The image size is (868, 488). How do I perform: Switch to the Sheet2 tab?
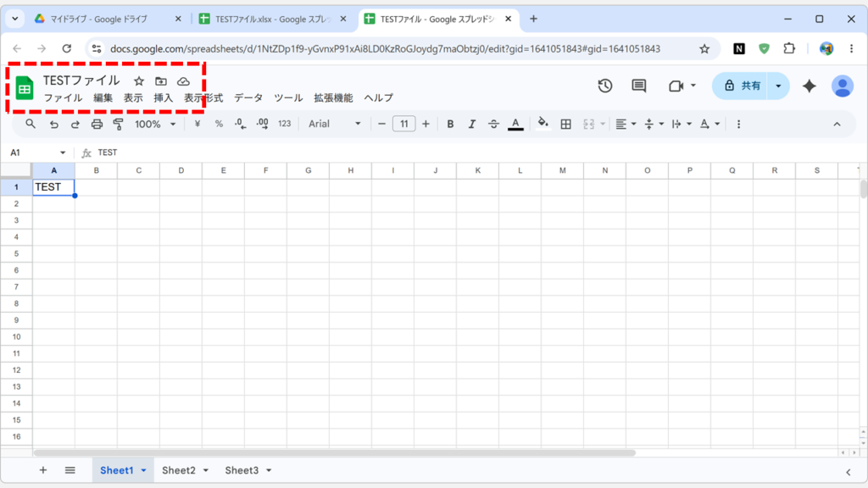[x=178, y=470]
